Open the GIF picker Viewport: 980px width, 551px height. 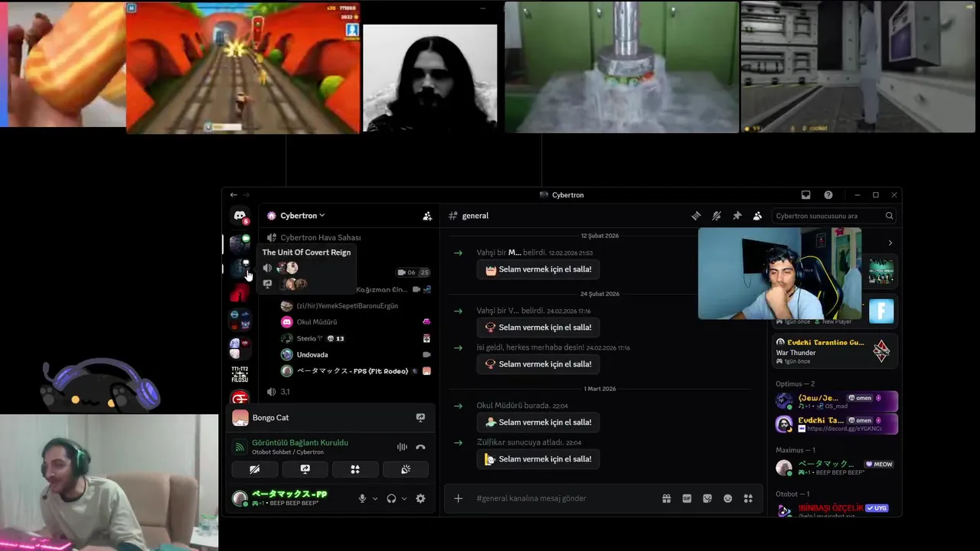pyautogui.click(x=687, y=498)
